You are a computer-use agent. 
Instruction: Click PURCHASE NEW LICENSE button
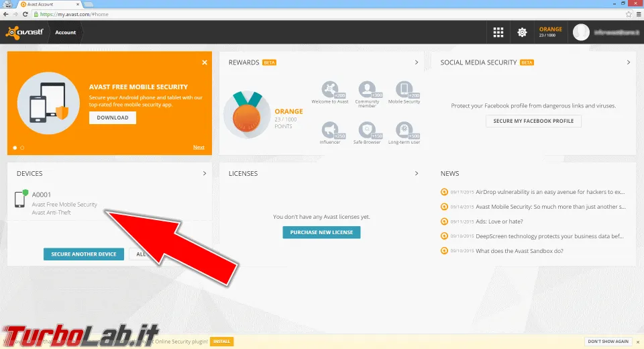tap(321, 232)
